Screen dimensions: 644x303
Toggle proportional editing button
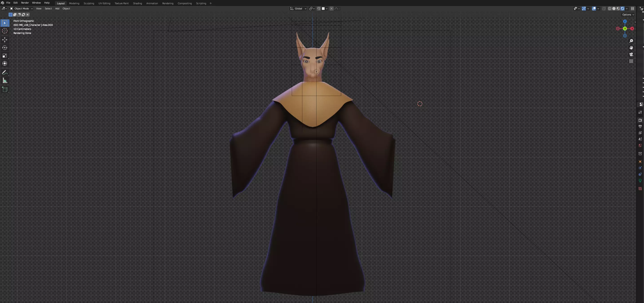[x=332, y=9]
